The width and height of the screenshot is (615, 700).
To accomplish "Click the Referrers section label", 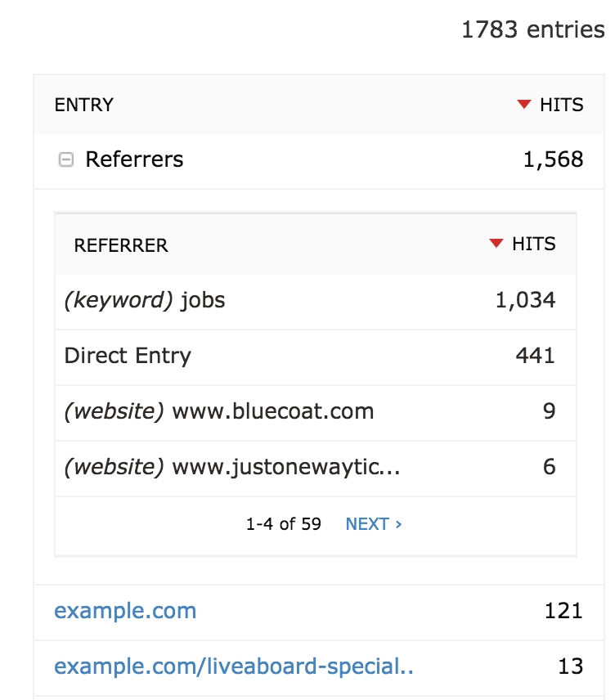I will 134,159.
